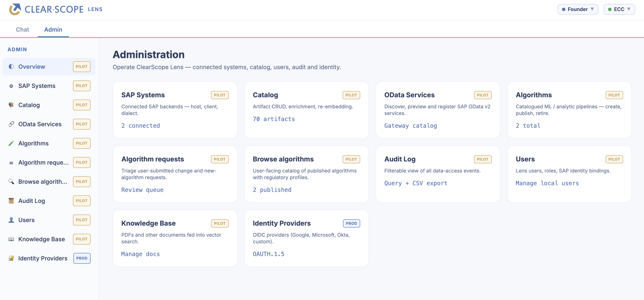This screenshot has height=300, width=644.
Task: Click the Identity Providers padlock icon
Action: point(11,258)
